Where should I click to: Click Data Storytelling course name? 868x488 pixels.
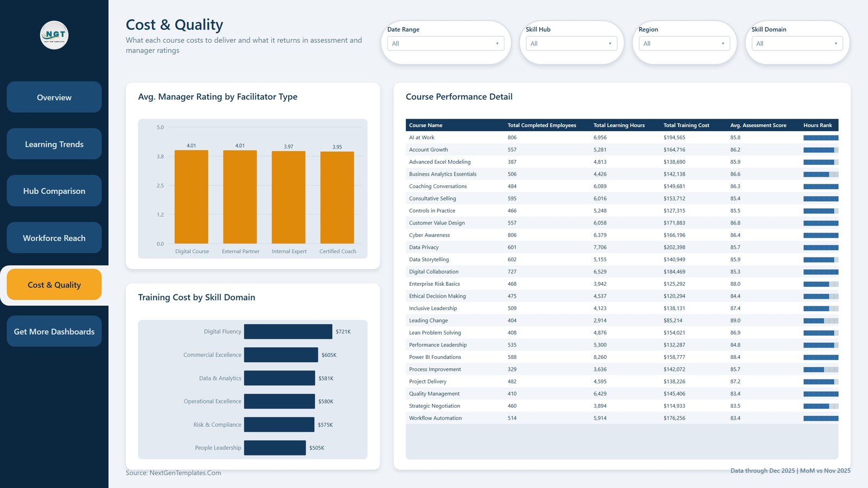point(429,260)
